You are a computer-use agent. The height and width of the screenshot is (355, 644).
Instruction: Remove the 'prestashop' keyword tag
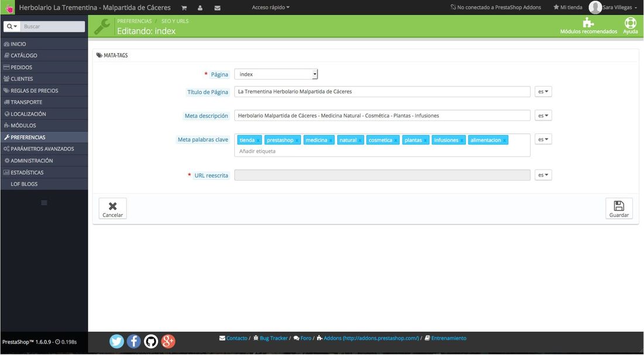297,140
